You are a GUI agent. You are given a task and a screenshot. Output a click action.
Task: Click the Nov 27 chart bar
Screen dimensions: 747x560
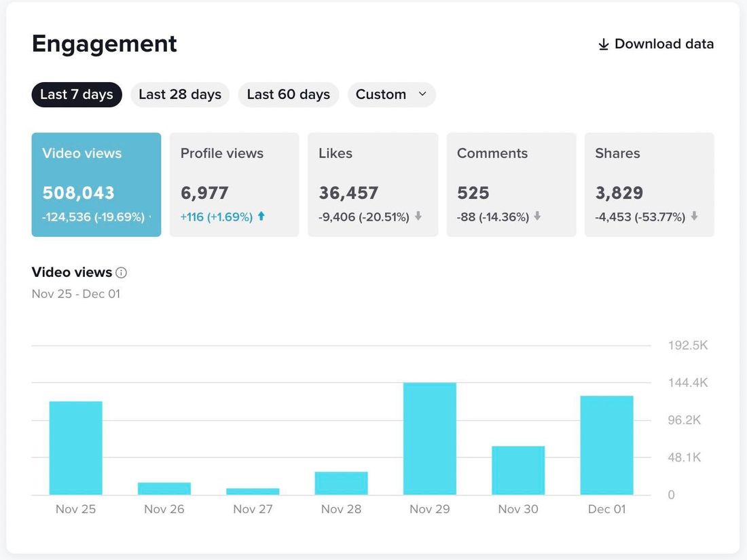253,491
